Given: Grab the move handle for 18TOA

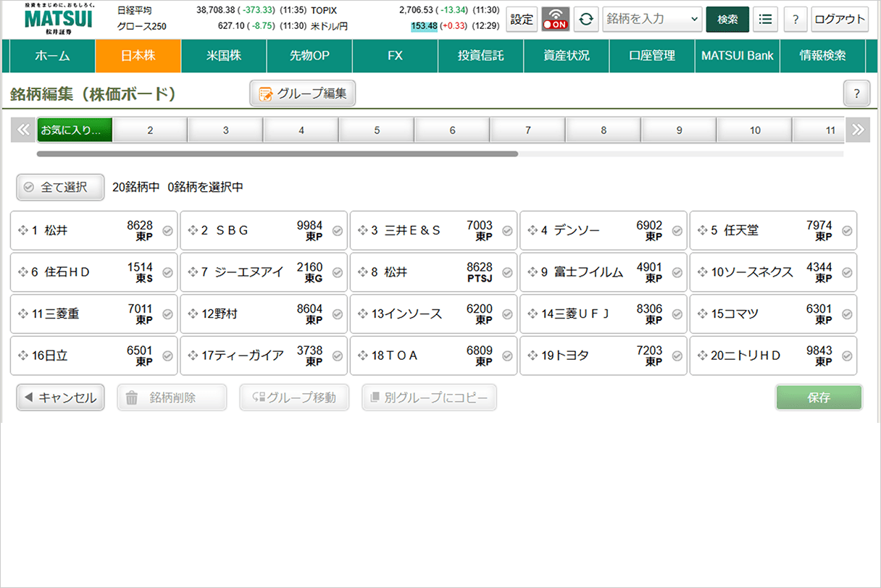Looking at the screenshot, I should [363, 356].
